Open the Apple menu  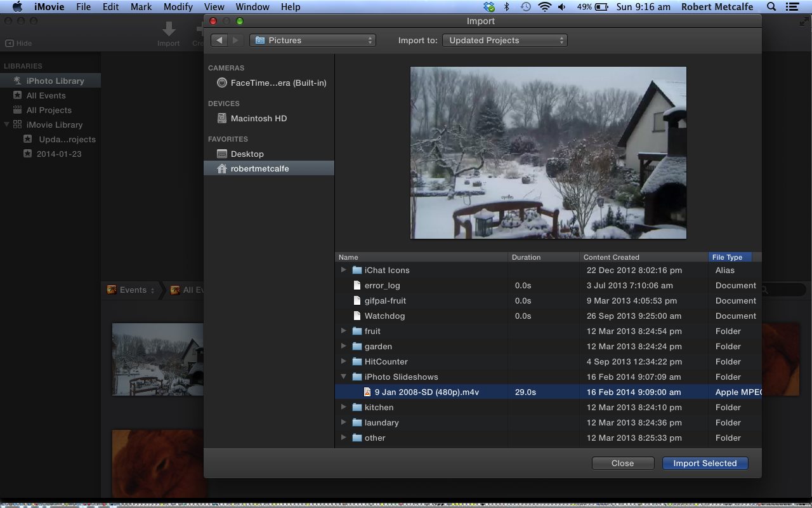click(x=17, y=7)
